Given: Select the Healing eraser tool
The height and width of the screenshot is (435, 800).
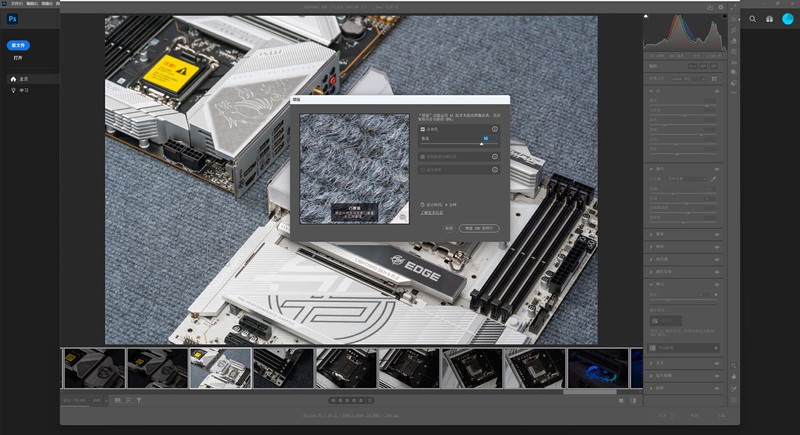Looking at the screenshot, I should pos(734,41).
